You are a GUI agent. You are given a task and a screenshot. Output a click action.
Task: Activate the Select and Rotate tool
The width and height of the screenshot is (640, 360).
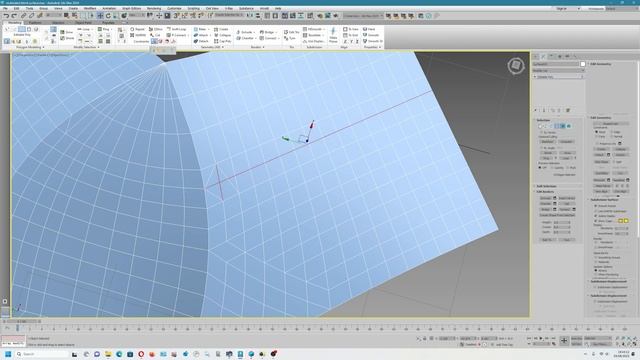(x=108, y=16)
